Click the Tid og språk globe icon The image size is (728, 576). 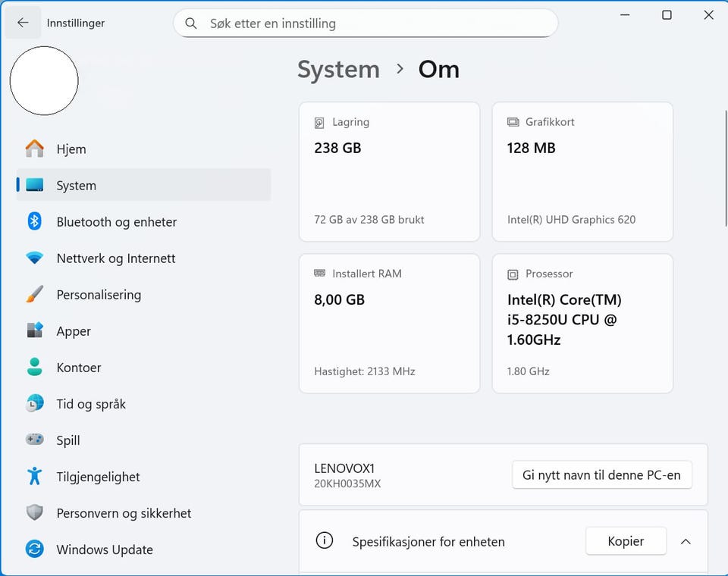pos(35,403)
